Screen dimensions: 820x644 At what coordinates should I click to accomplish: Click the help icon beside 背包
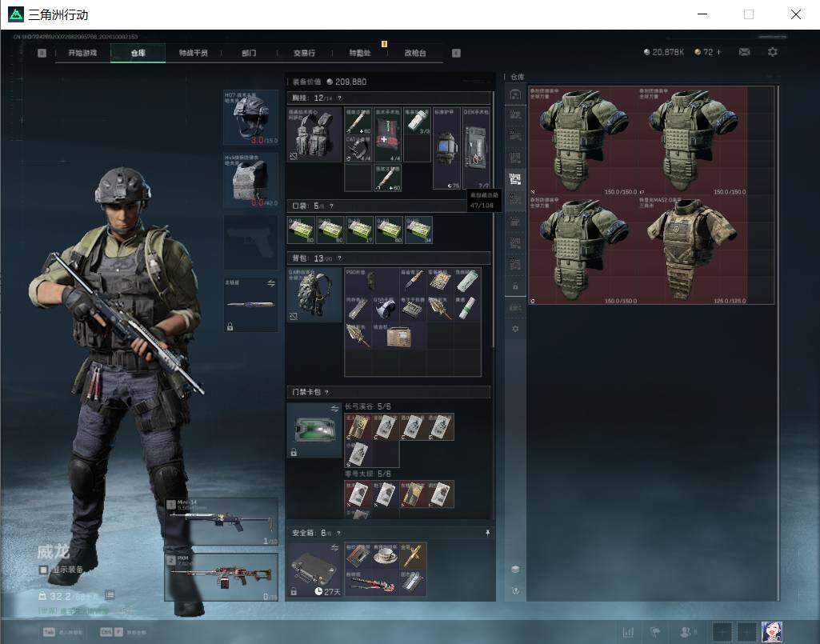pyautogui.click(x=339, y=258)
